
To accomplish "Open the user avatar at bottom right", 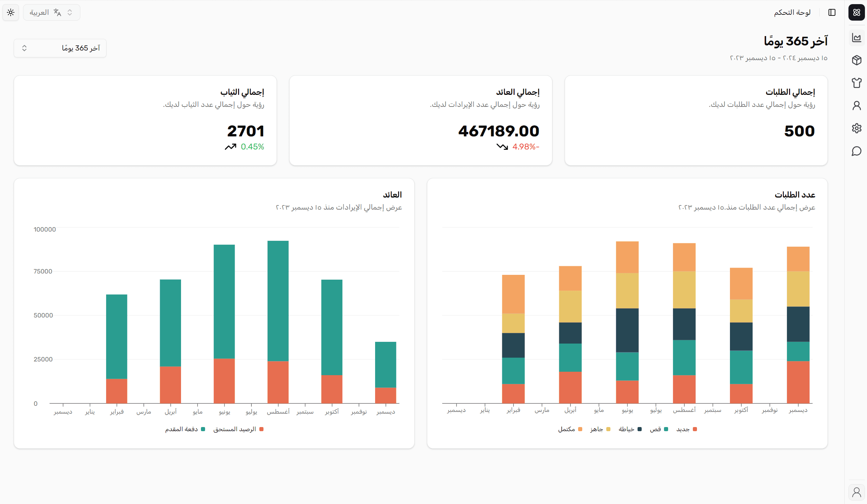I will tap(856, 492).
